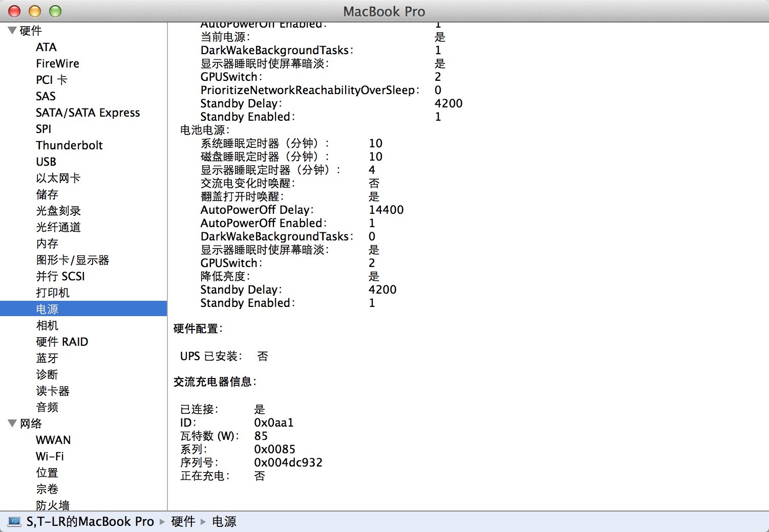Click 电源 in the bottom path bar

point(224,522)
